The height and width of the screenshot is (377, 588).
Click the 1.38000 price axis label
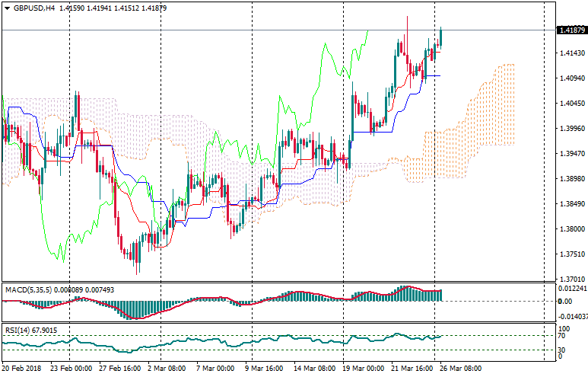coord(571,229)
